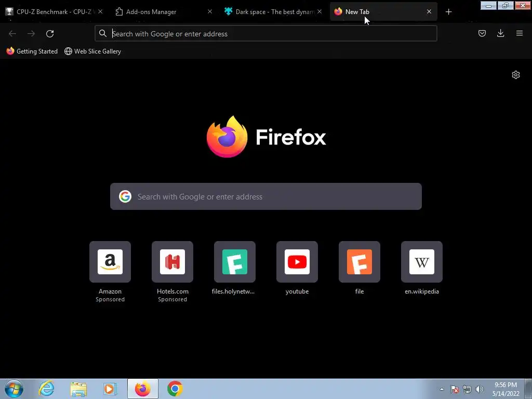Focus the top address bar field
Screen dimensions: 532x399
click(266, 34)
